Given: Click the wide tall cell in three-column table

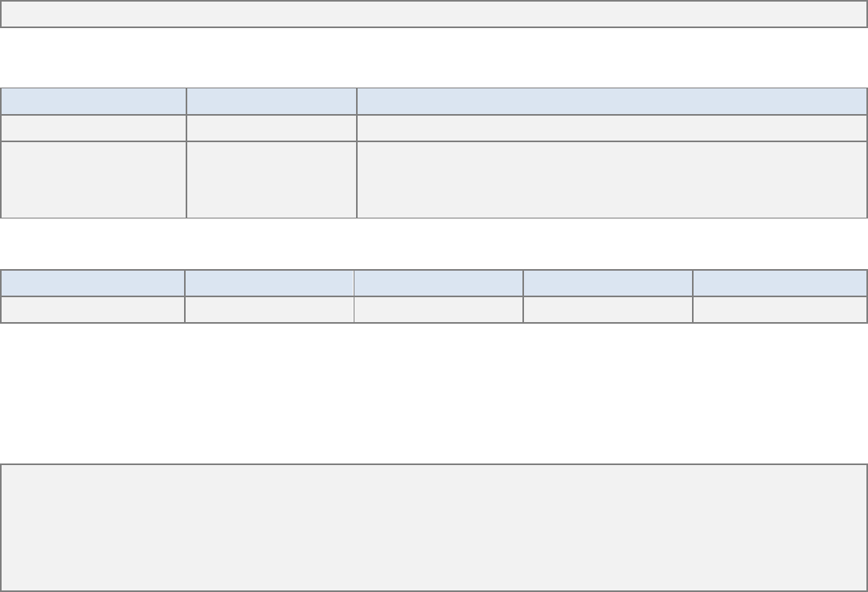Looking at the screenshot, I should pos(612,179).
